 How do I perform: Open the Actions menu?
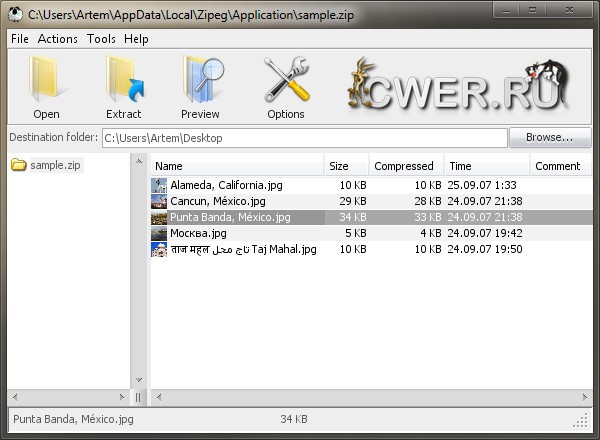pos(58,39)
